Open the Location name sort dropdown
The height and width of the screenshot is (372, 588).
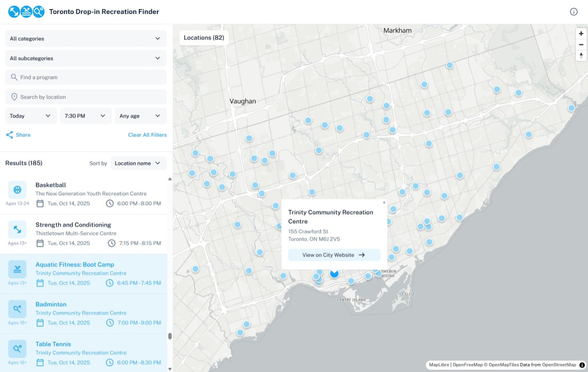tap(138, 164)
